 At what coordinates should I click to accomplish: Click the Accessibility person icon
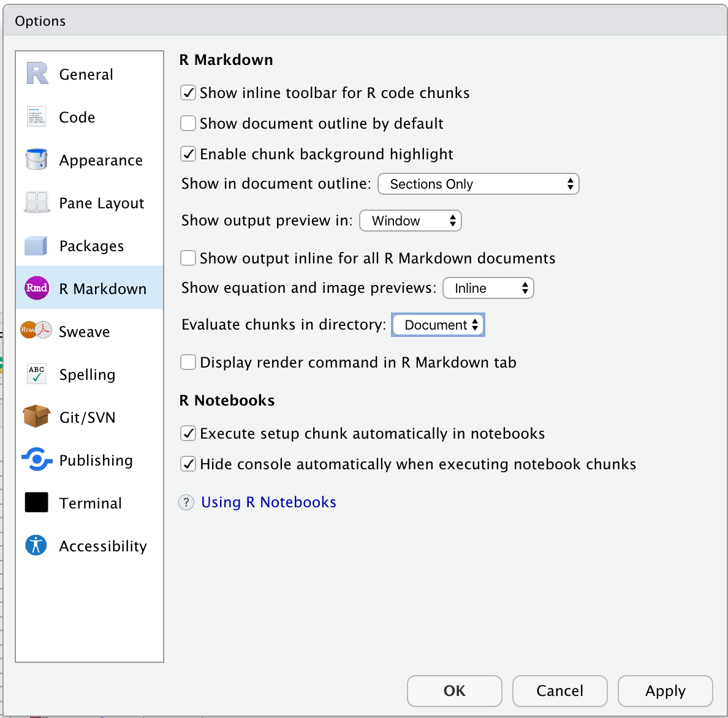click(x=36, y=545)
